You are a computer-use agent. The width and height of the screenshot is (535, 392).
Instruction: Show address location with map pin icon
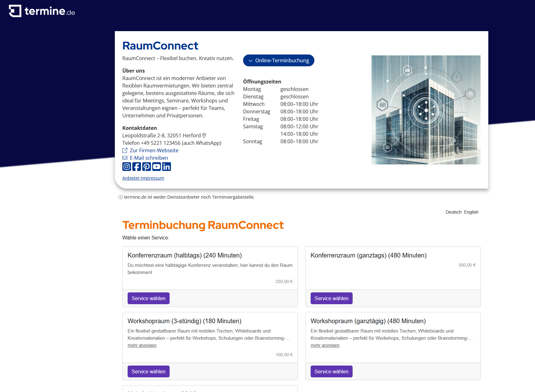204,135
